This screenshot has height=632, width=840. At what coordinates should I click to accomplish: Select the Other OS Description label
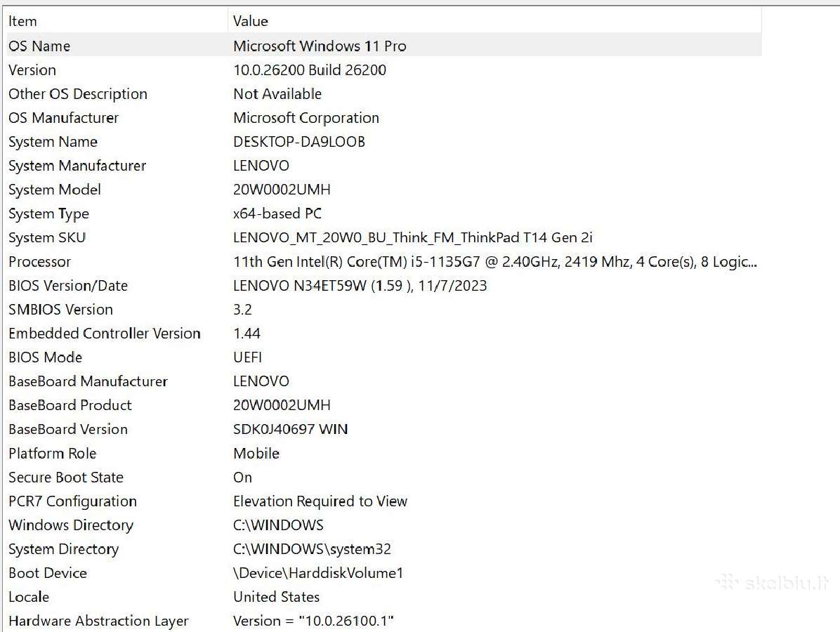point(78,93)
